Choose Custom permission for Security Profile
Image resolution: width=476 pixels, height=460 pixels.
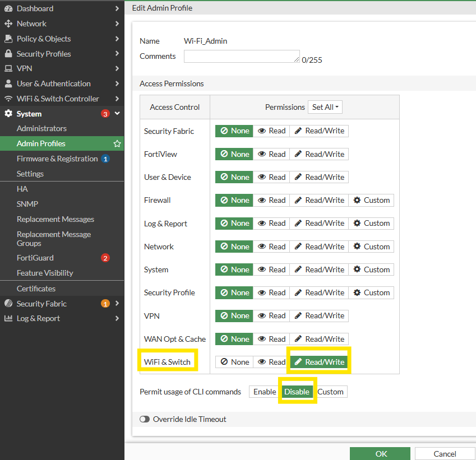(371, 292)
